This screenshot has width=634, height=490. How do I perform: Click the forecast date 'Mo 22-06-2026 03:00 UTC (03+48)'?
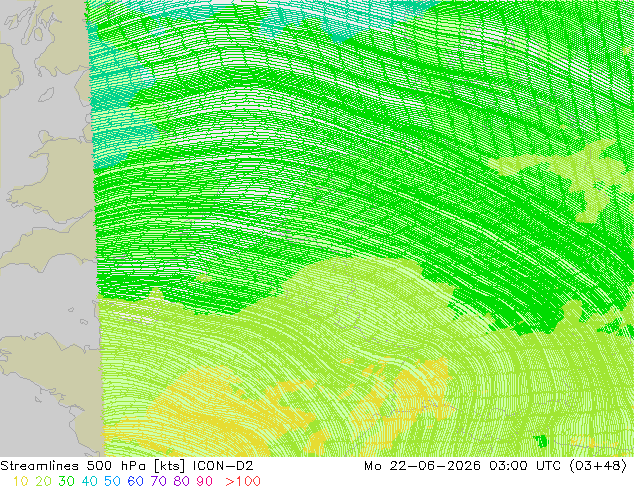click(495, 466)
